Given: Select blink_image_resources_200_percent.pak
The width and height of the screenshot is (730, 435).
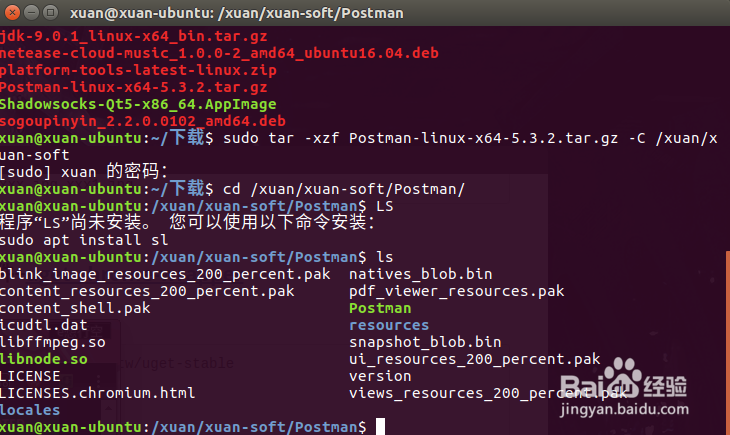Looking at the screenshot, I should (165, 274).
